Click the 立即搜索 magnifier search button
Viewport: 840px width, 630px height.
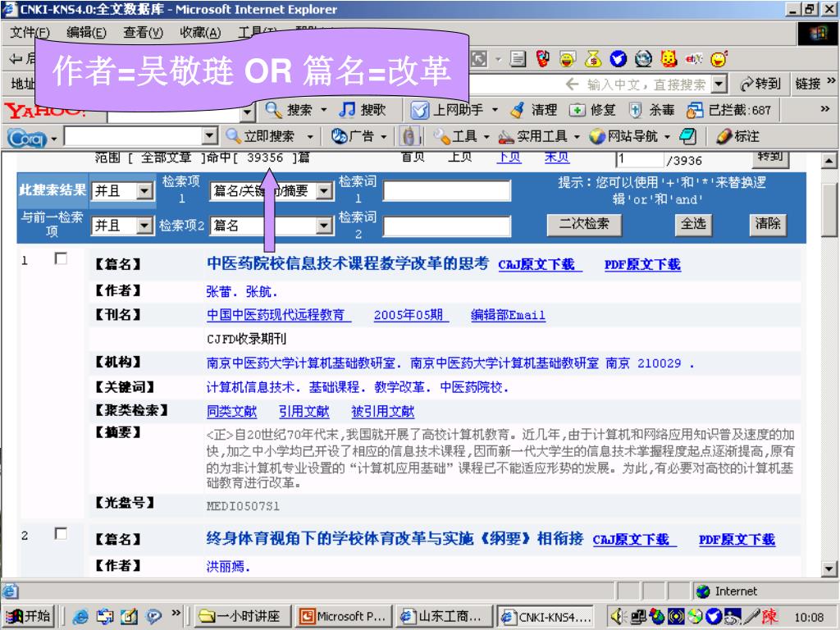click(260, 136)
